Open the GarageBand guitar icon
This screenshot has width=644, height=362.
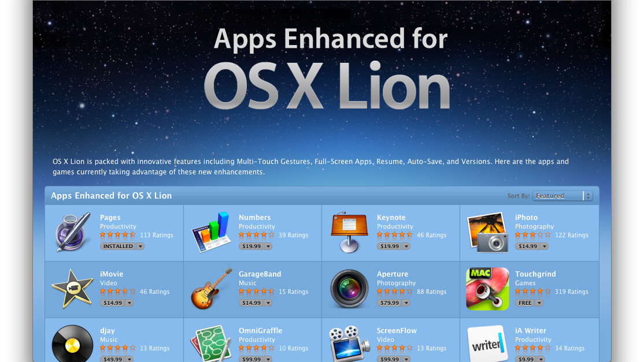click(211, 289)
